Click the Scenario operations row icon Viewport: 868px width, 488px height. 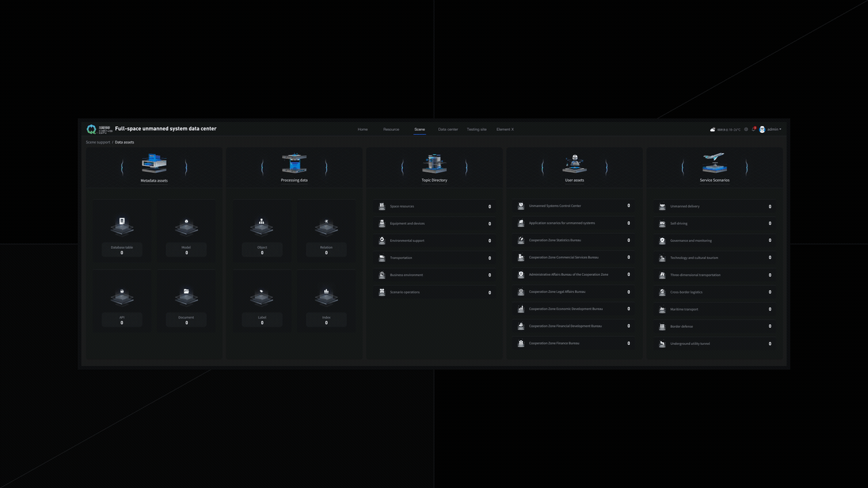(x=382, y=292)
